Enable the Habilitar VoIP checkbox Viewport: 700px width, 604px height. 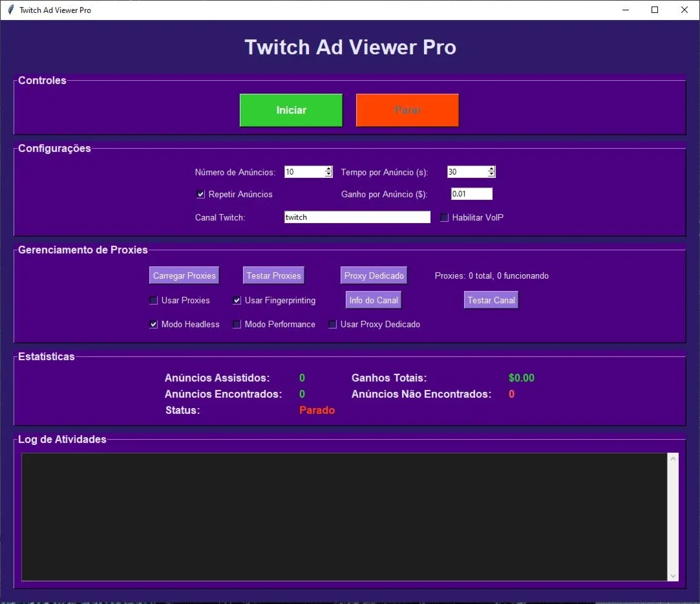(x=444, y=217)
